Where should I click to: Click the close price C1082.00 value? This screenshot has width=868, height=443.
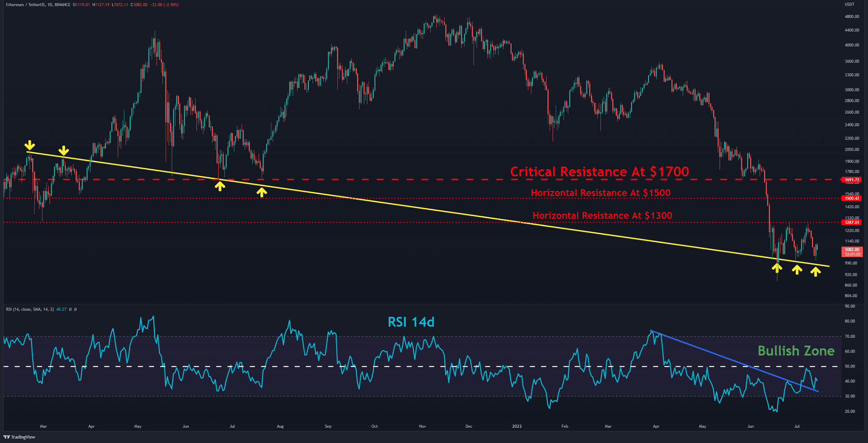point(139,5)
